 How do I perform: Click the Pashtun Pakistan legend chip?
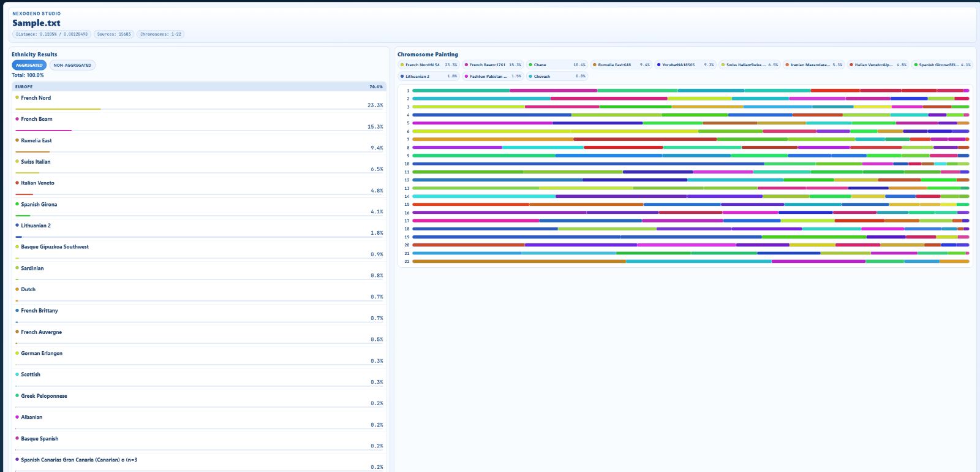[492, 77]
